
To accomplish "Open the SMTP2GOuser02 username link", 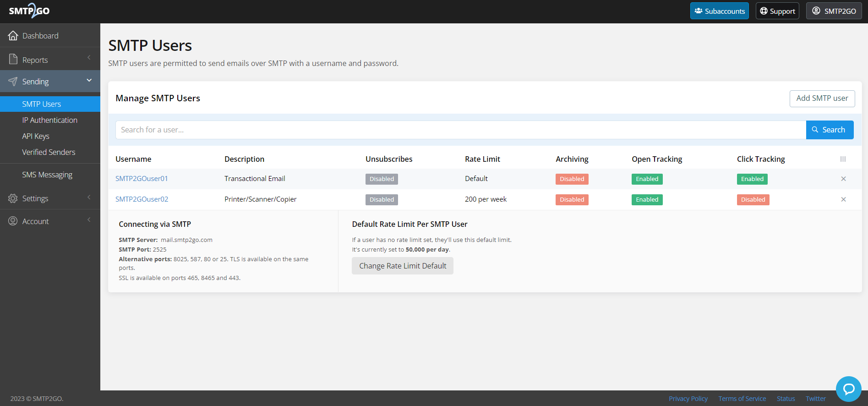I will click(x=142, y=199).
